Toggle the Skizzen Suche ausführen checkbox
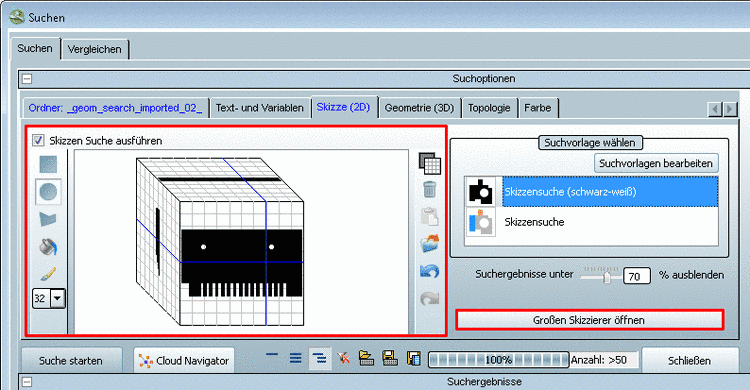 [38, 140]
